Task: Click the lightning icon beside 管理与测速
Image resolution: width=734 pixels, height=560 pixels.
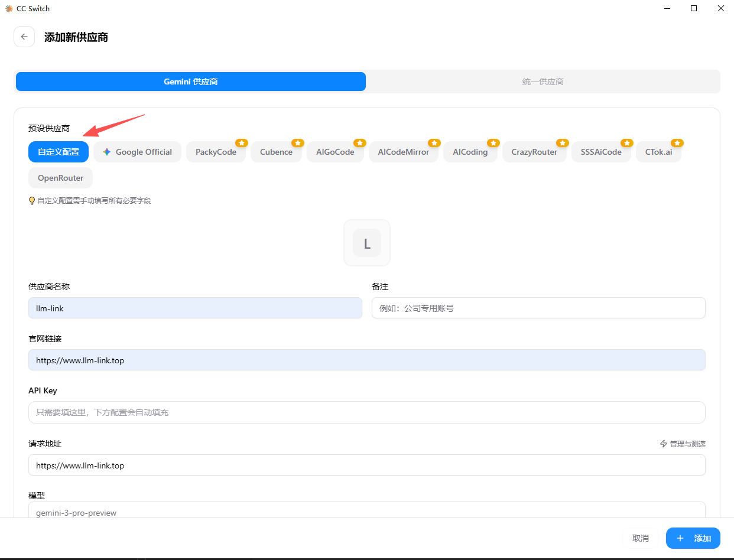Action: (x=664, y=444)
